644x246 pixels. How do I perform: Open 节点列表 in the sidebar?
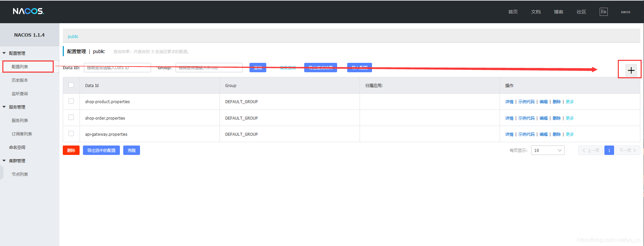click(x=20, y=174)
